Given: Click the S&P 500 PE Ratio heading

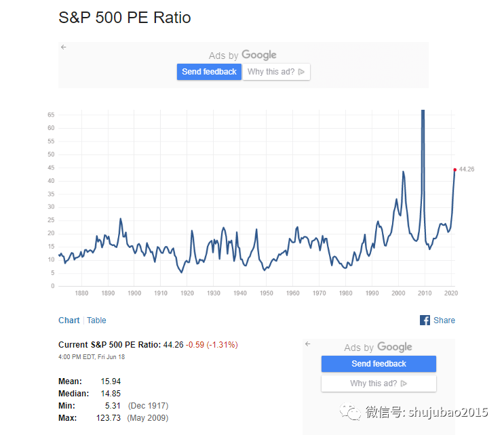Looking at the screenshot, I should pos(125,18).
